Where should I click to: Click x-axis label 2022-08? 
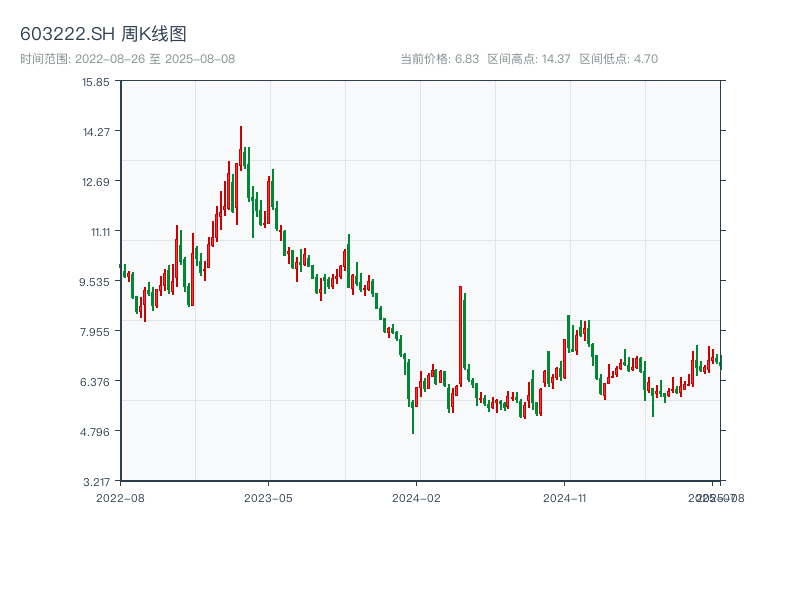click(120, 498)
